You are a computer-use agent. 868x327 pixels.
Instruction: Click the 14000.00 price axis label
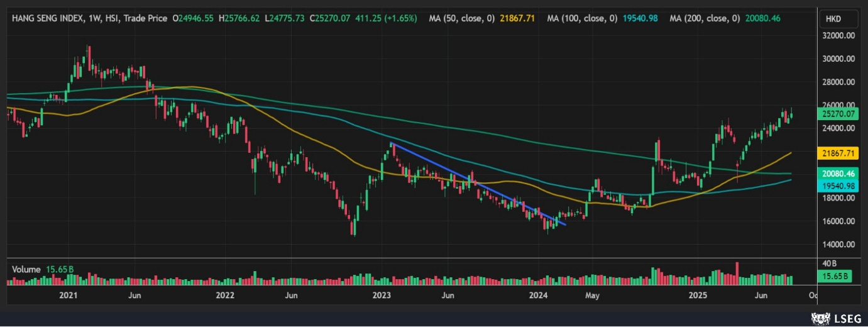pos(839,245)
